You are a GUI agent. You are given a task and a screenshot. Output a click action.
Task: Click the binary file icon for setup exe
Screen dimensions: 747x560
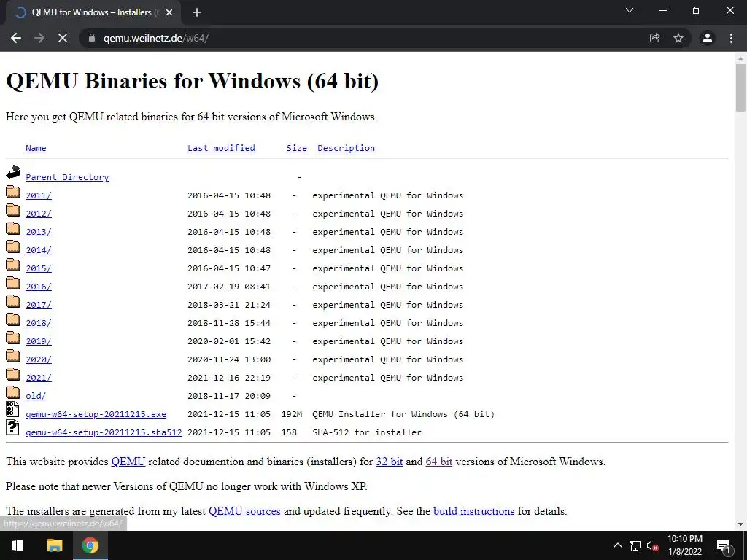pos(13,410)
